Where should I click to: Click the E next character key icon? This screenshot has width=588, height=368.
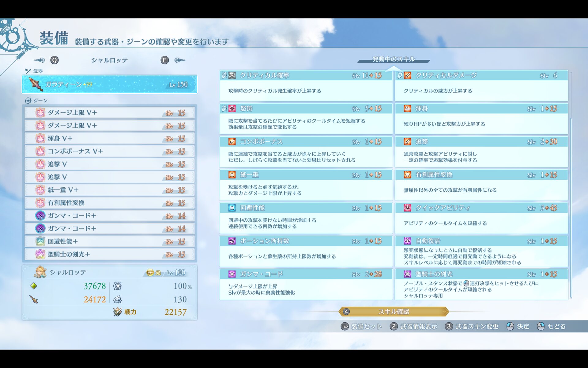click(164, 60)
